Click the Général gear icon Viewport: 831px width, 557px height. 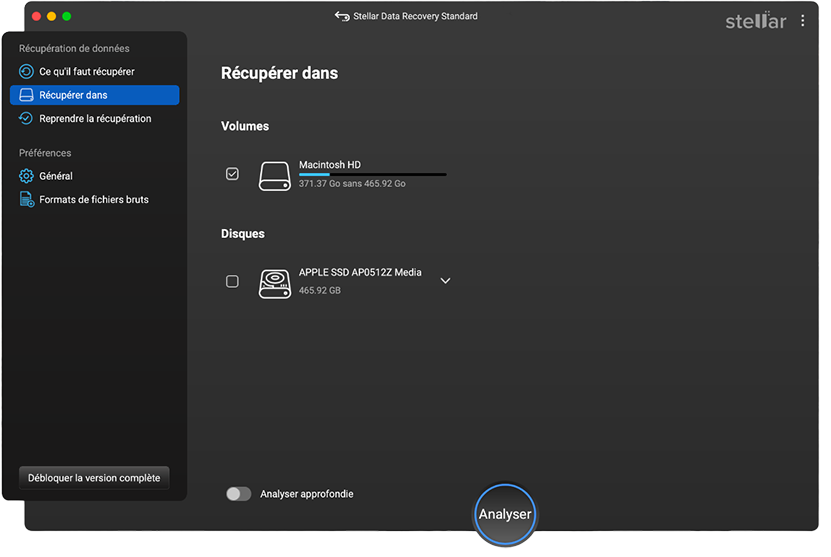coord(27,176)
